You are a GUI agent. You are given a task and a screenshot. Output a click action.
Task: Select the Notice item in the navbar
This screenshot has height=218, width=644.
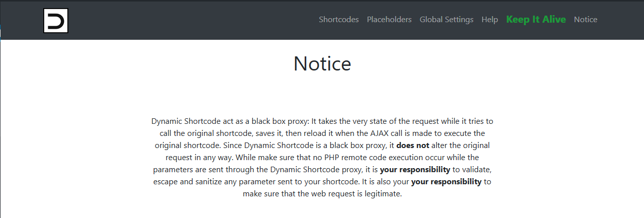pyautogui.click(x=586, y=20)
